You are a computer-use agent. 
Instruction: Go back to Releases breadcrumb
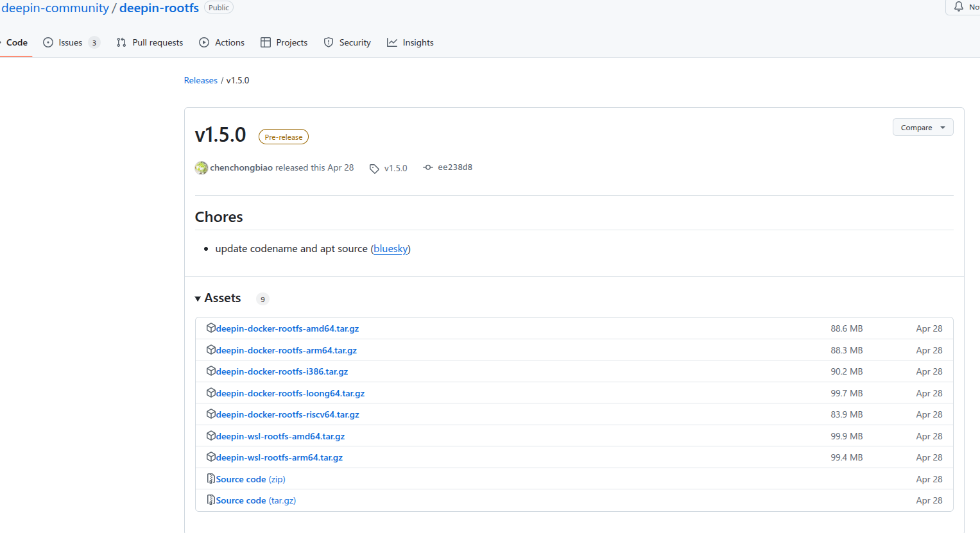[x=201, y=80]
